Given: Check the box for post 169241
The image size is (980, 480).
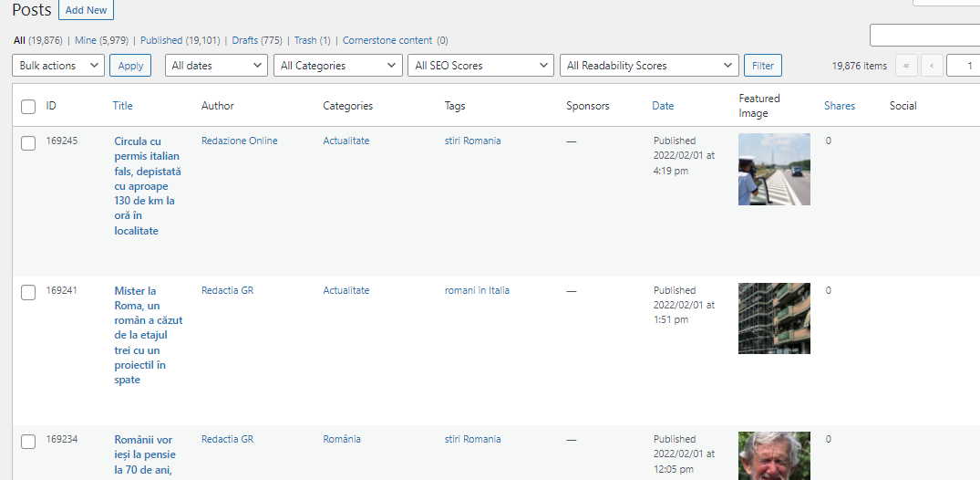Looking at the screenshot, I should pos(28,293).
